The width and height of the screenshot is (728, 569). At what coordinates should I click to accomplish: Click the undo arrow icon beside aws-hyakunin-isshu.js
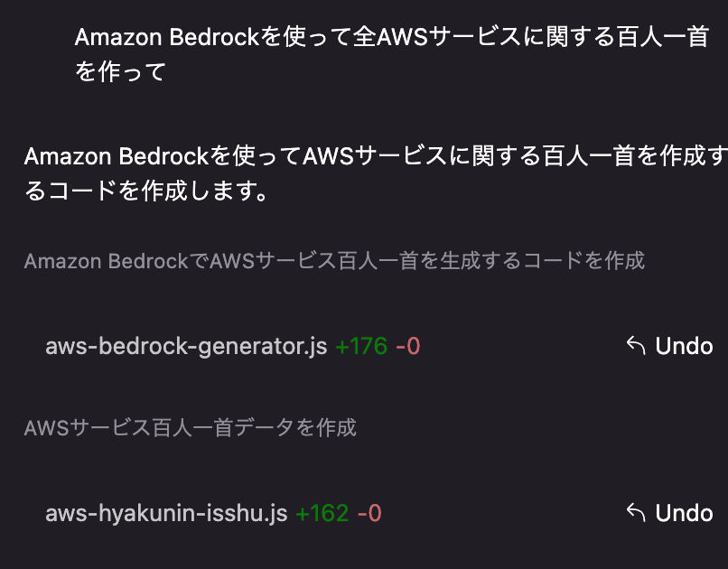coord(636,513)
